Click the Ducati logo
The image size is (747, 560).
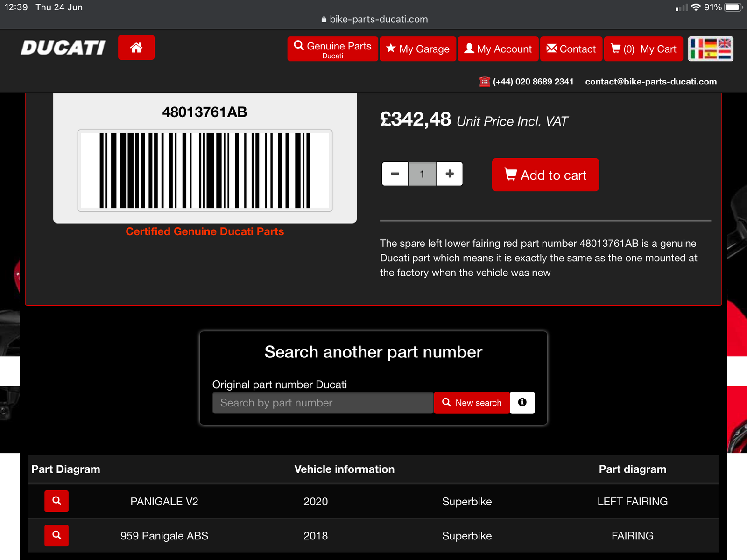point(63,48)
